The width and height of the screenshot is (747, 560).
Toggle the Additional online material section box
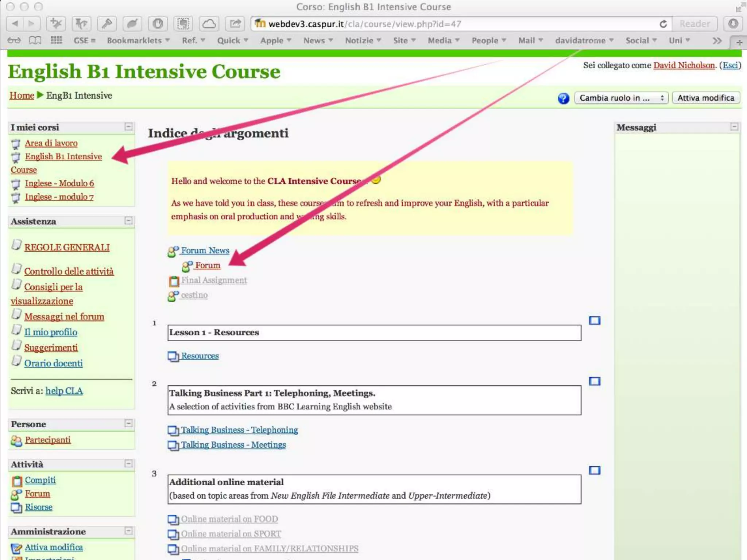tap(595, 470)
